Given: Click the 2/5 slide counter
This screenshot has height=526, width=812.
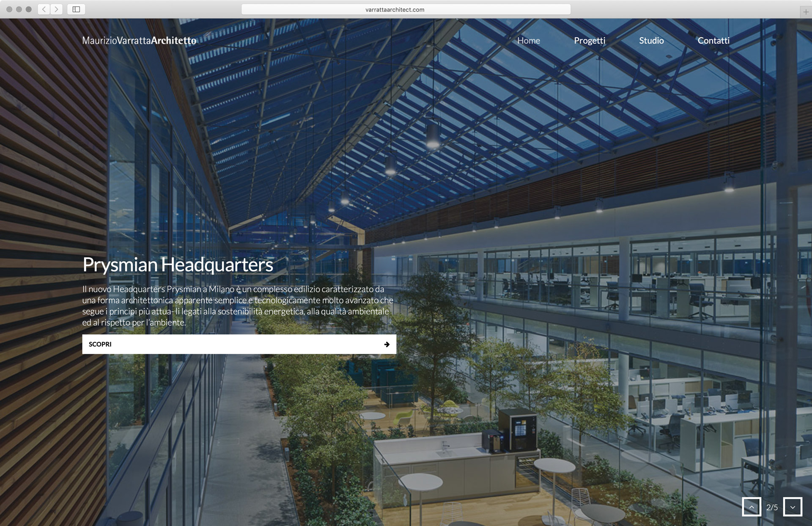Looking at the screenshot, I should click(772, 507).
